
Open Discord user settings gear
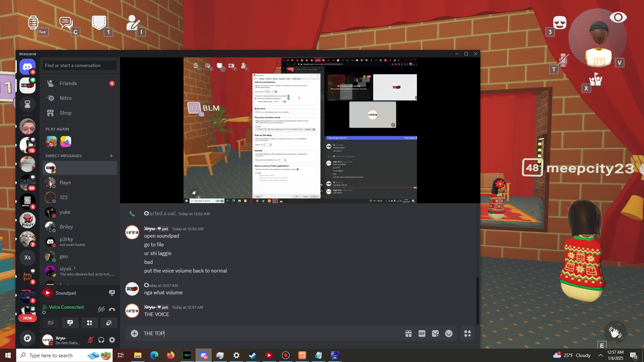coord(112,340)
